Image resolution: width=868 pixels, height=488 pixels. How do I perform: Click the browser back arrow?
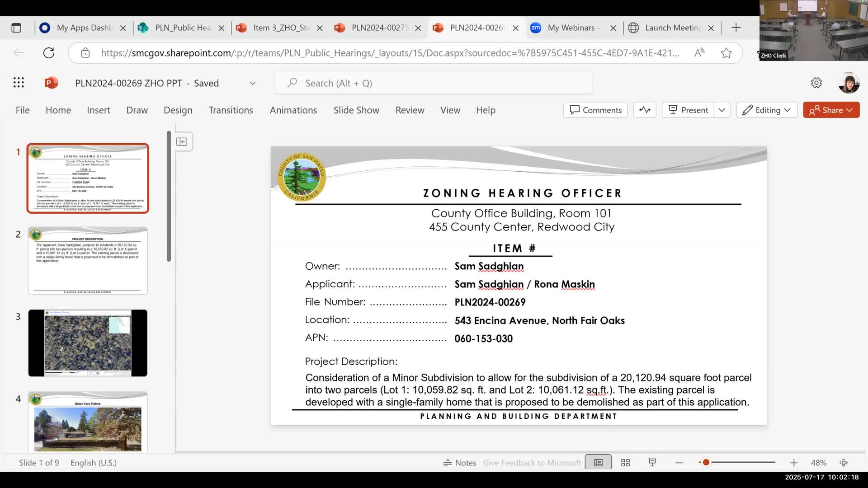(19, 52)
